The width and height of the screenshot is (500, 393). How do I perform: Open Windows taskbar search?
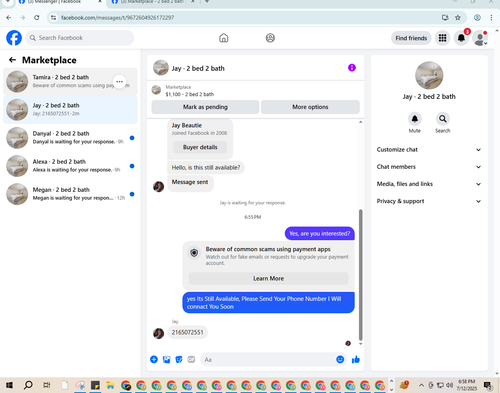point(28,385)
